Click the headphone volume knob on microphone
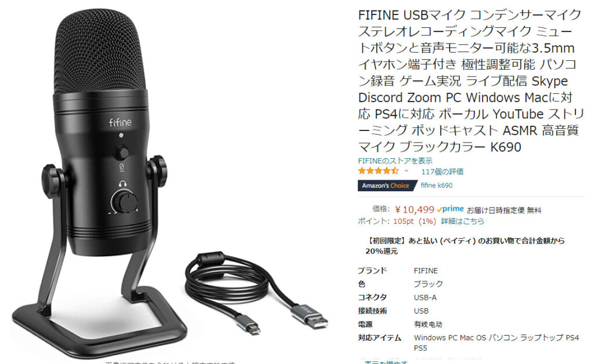The height and width of the screenshot is (364, 594). pos(124,201)
